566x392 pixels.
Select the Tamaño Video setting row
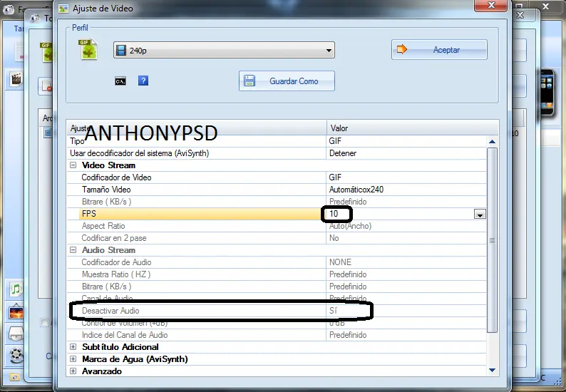[x=277, y=190]
